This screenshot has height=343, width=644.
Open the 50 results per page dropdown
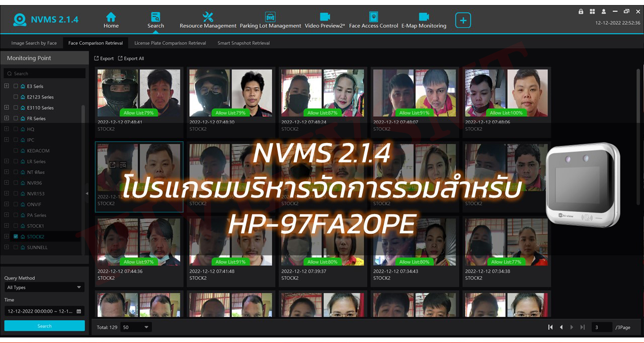click(x=136, y=327)
